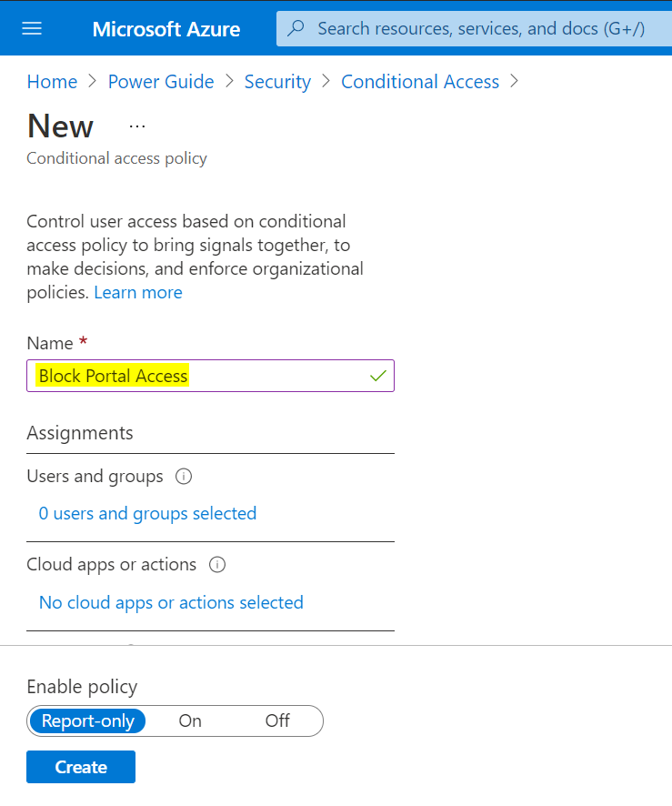Switch Enable policy to Off
The height and width of the screenshot is (806, 672).
tap(277, 721)
